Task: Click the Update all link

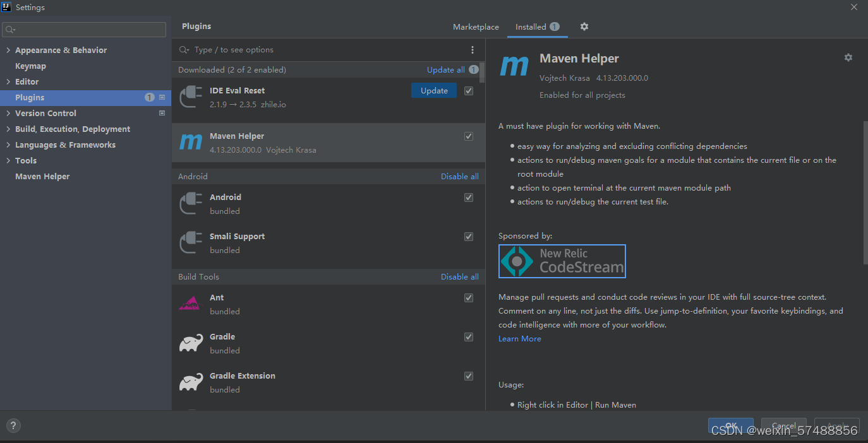Action: (x=446, y=70)
